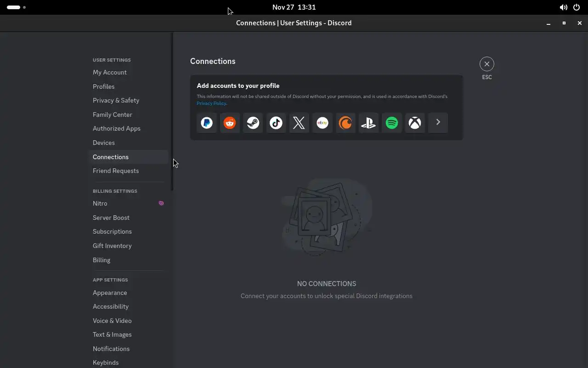Open Billing settings
Screen dimensions: 588x368
point(128,260)
